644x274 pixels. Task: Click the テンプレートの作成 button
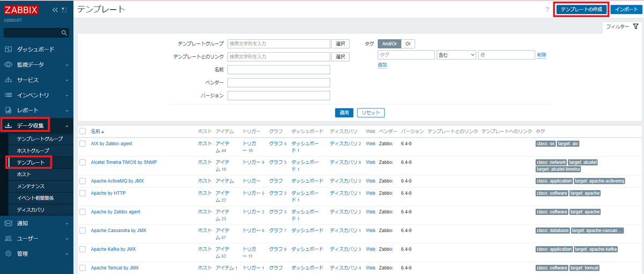581,10
